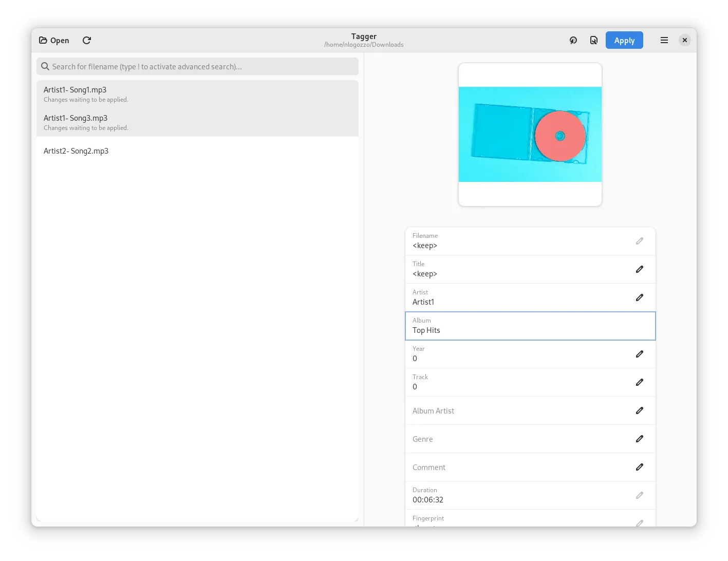Click the pencil icon for Track
Viewport: 728px width, 561px height.
pos(640,382)
